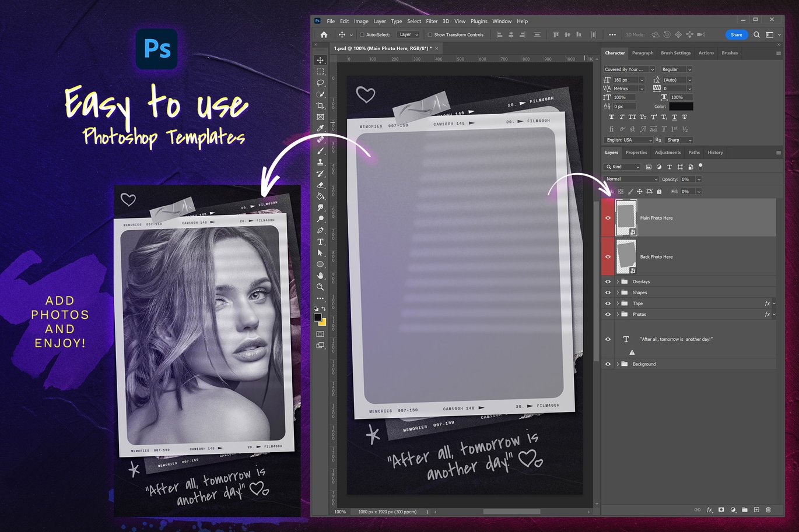Screen dimensions: 799x532
Task: Expand the Shapes group
Action: point(618,293)
